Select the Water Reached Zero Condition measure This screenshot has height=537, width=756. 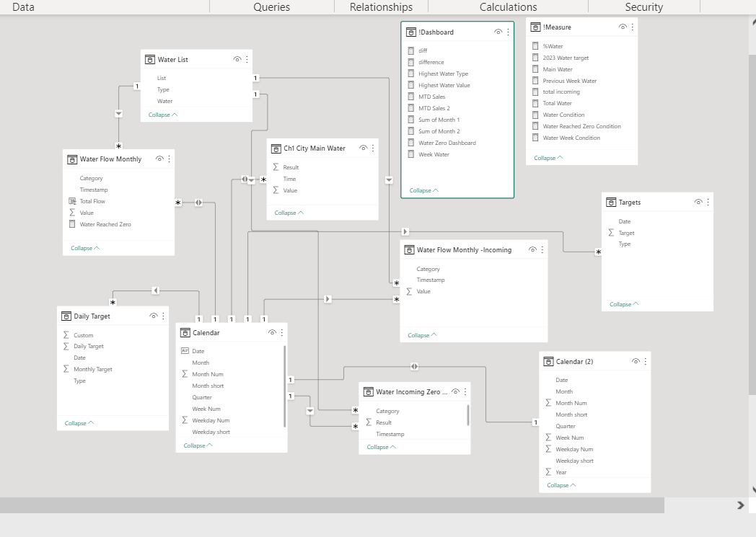click(581, 126)
